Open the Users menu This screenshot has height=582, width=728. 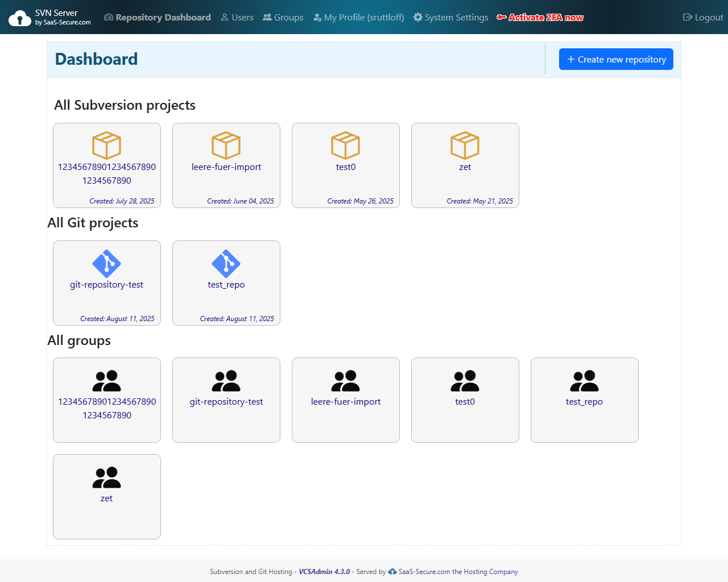coord(237,18)
